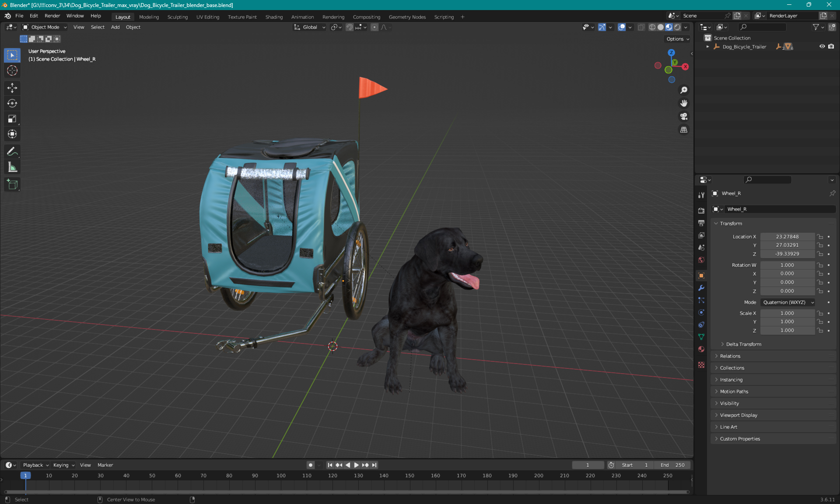Click the blue Z axis gizmo ball

(x=671, y=52)
